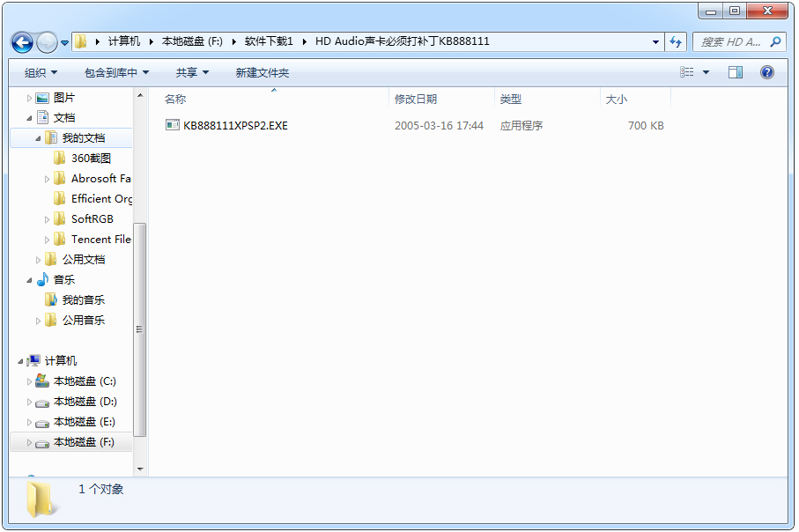Open the view options dropdown arrow
Image resolution: width=799 pixels, height=532 pixels.
coord(706,72)
